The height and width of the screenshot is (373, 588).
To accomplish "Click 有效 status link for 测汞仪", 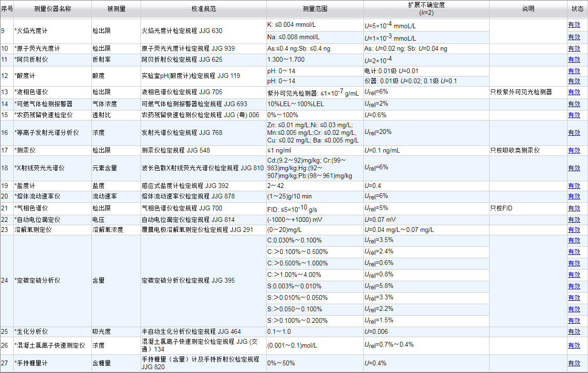I will (x=574, y=150).
